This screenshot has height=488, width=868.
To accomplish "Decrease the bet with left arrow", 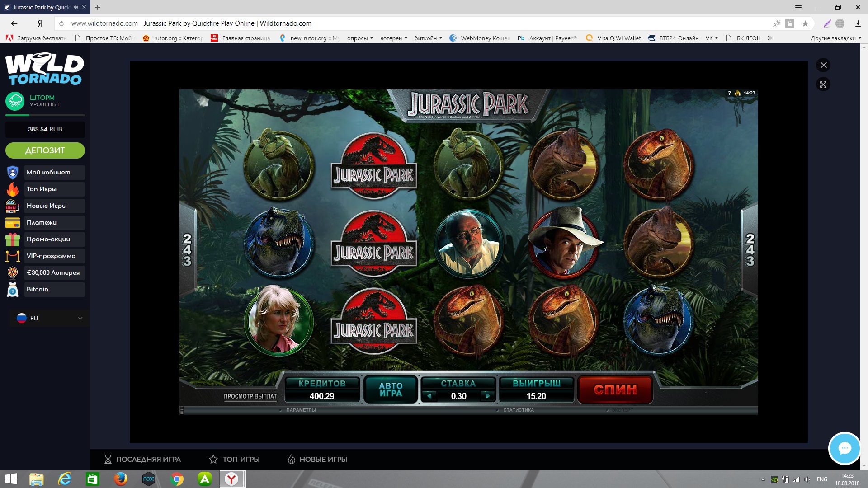I will [429, 396].
